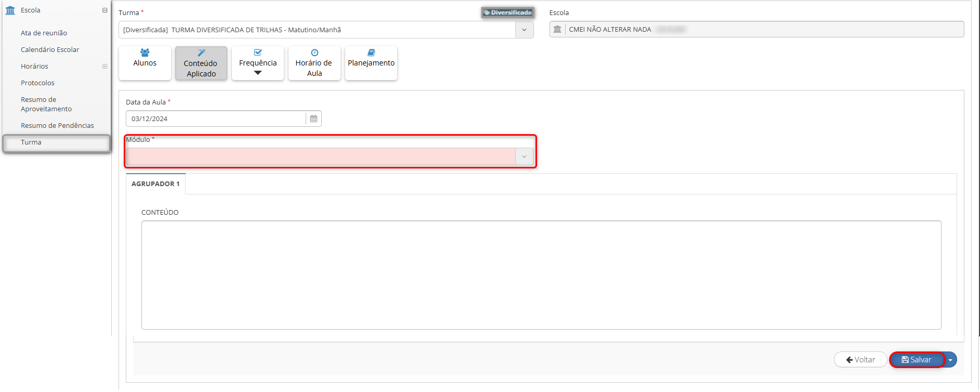Click the Conteúdo Aplicado wand icon
This screenshot has width=980, height=392.
[201, 53]
